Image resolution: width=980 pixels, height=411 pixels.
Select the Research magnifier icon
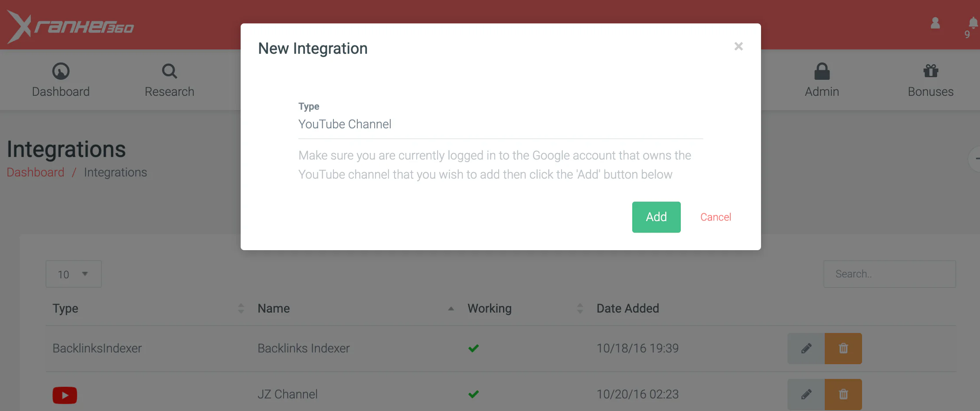(169, 72)
